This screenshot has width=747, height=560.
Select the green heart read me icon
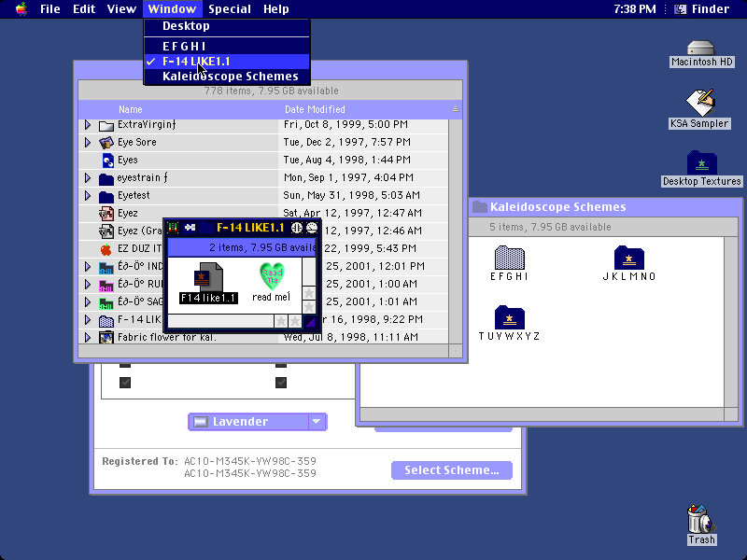pos(272,276)
